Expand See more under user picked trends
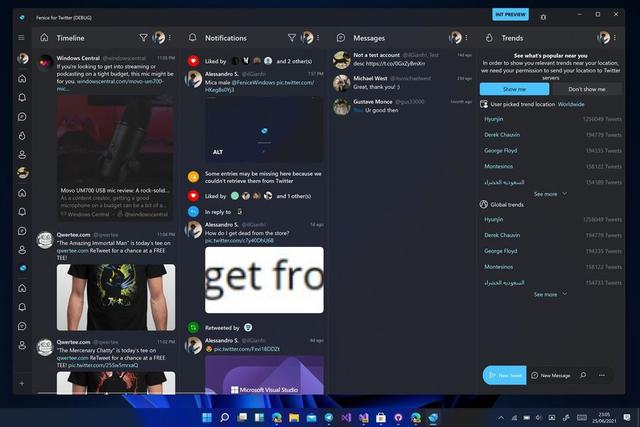640x427 pixels. point(549,194)
